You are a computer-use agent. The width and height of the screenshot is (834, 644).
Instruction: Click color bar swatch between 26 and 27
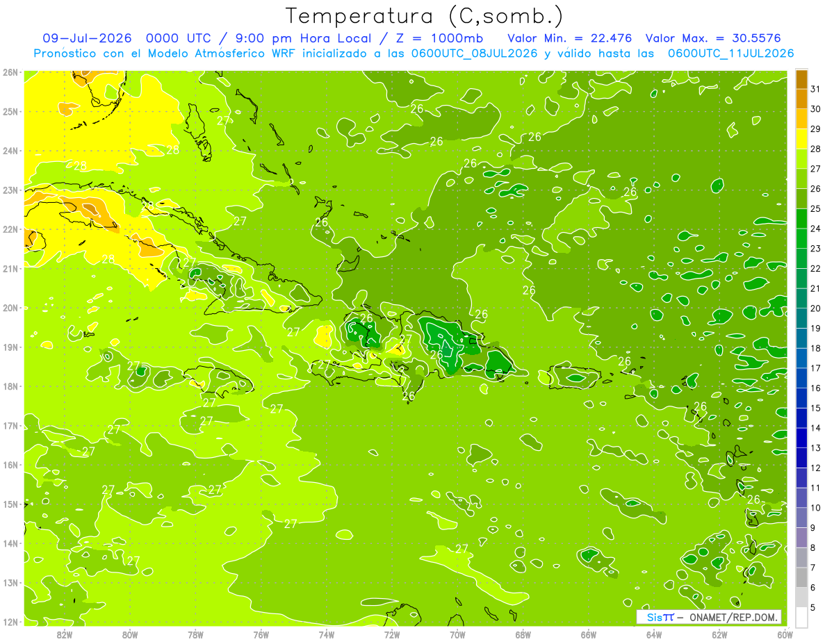point(801,178)
